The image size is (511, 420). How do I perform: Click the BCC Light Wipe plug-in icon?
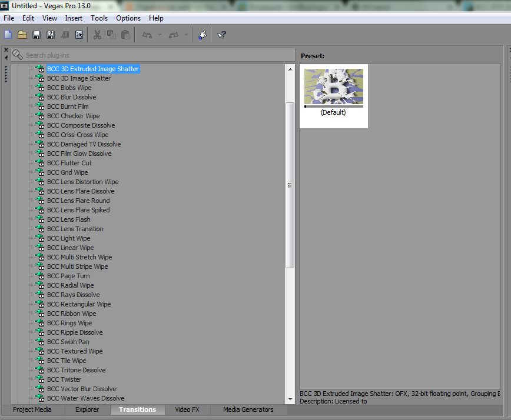click(x=40, y=238)
